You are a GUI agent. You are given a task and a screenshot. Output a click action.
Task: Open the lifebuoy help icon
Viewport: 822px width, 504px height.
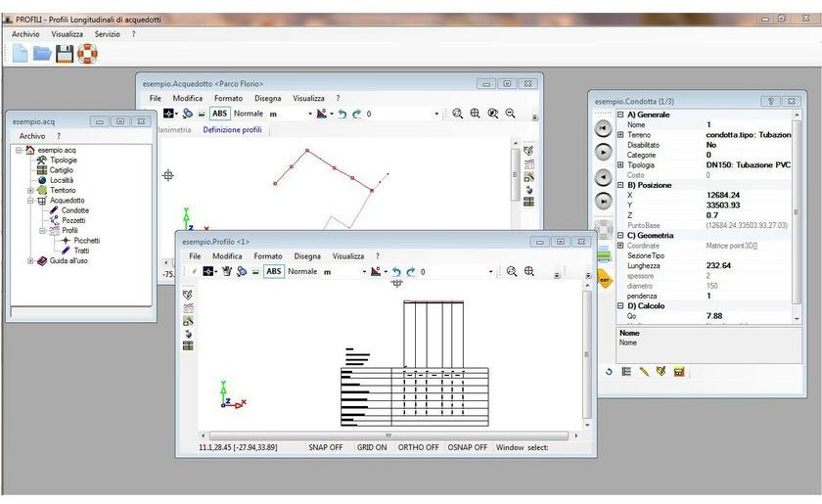tap(88, 55)
